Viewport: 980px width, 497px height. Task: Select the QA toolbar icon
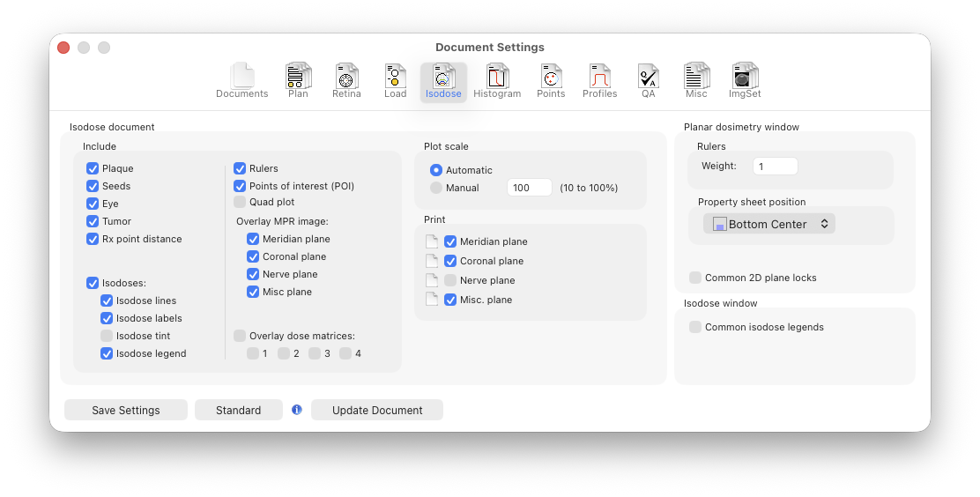click(649, 81)
